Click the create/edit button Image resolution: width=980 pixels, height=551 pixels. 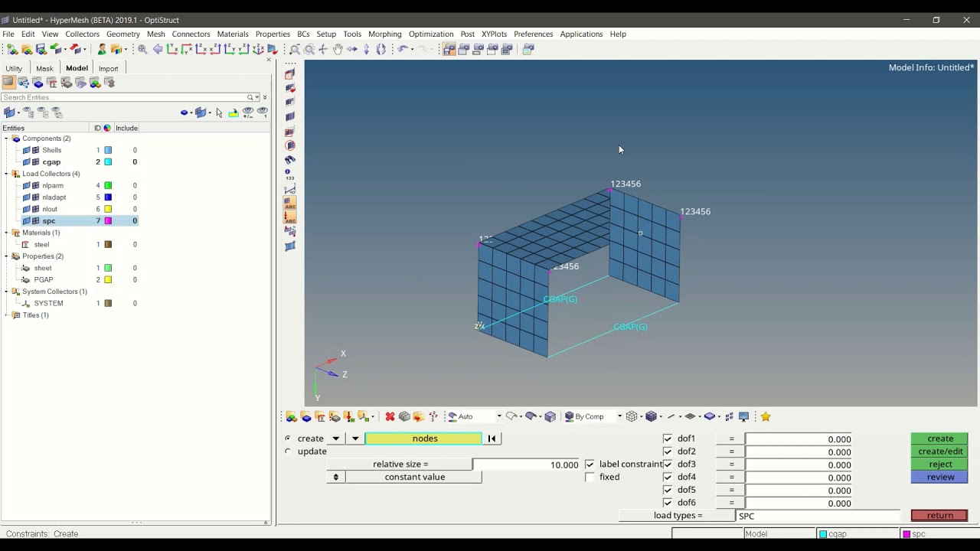939,452
